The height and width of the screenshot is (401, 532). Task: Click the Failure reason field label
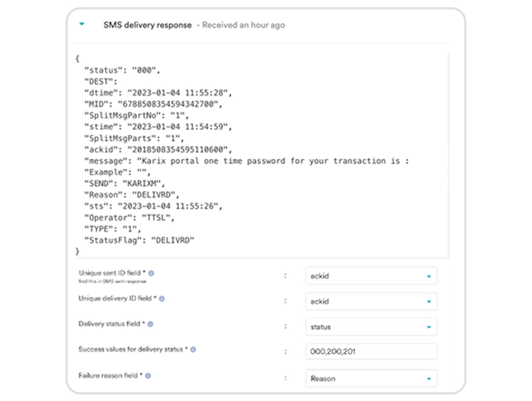pyautogui.click(x=110, y=375)
